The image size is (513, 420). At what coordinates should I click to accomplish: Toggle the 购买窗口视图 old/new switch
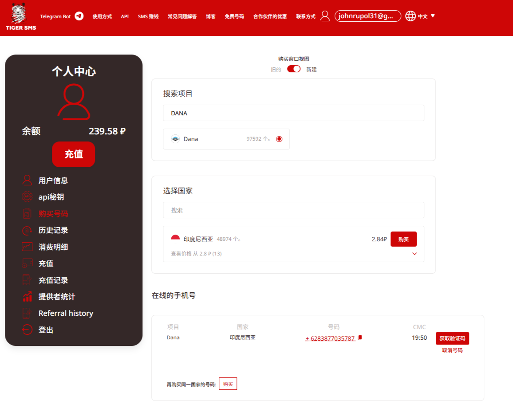(x=293, y=69)
